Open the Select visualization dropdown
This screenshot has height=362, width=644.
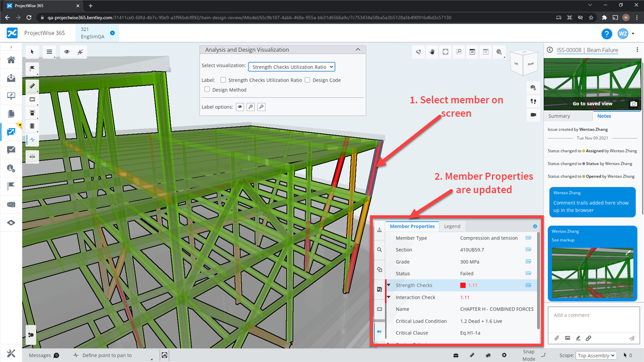point(291,67)
